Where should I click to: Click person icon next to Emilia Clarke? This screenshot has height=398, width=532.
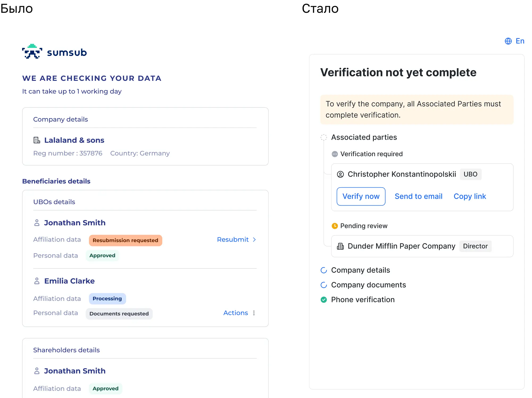[x=37, y=281]
